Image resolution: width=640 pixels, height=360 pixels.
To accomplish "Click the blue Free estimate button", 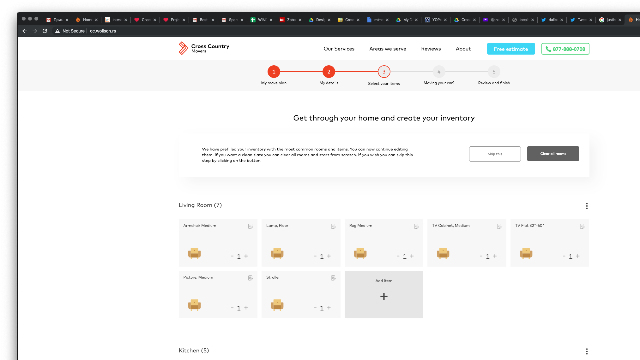I will (511, 49).
